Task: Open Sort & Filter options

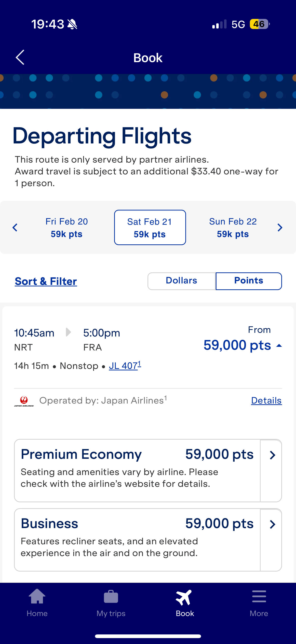Action: click(46, 281)
